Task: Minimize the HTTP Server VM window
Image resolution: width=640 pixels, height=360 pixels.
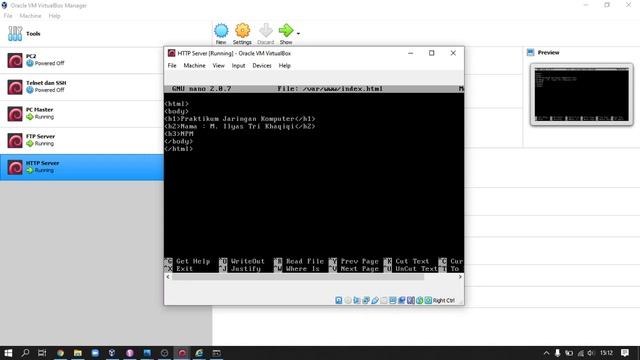Action: point(411,53)
